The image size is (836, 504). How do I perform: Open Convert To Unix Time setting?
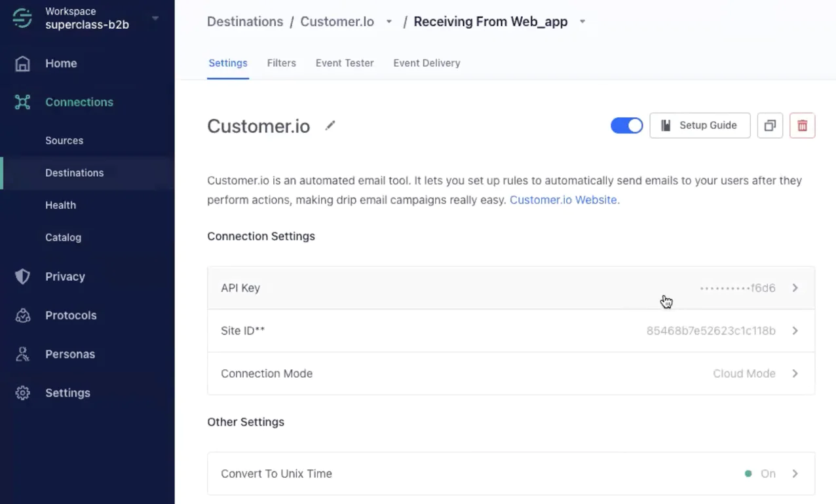point(511,473)
